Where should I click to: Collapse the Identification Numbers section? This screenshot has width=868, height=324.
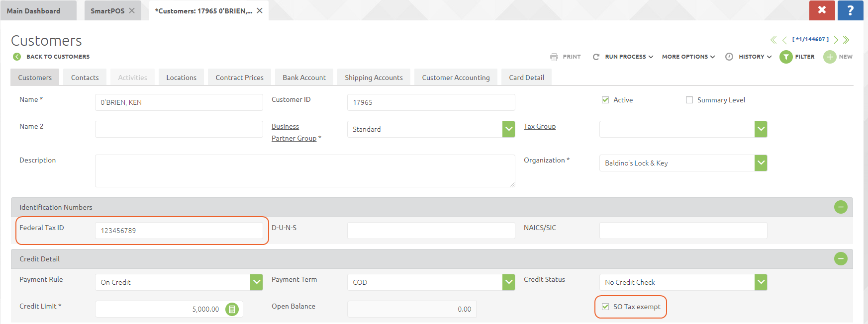[x=841, y=207]
